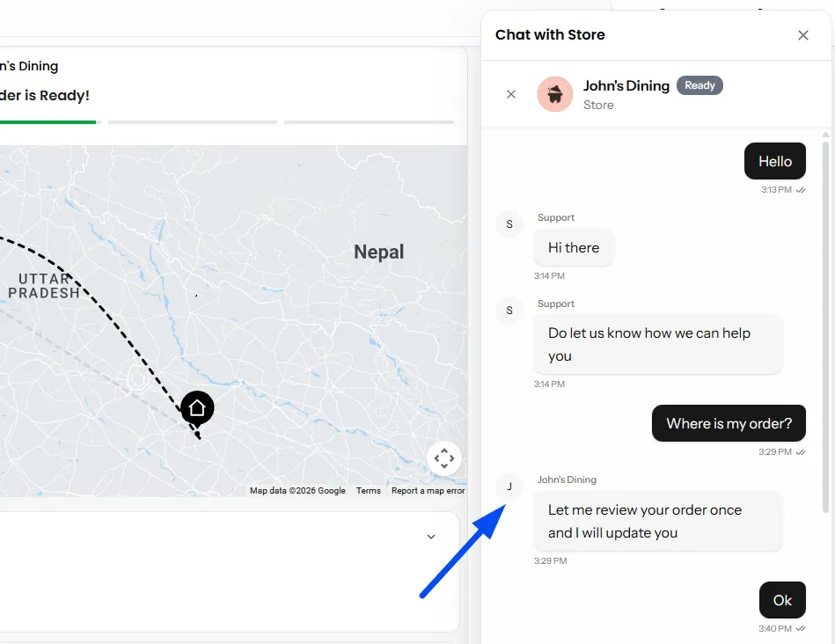835x644 pixels.
Task: Expand the collapsed card below the map
Action: 431,537
